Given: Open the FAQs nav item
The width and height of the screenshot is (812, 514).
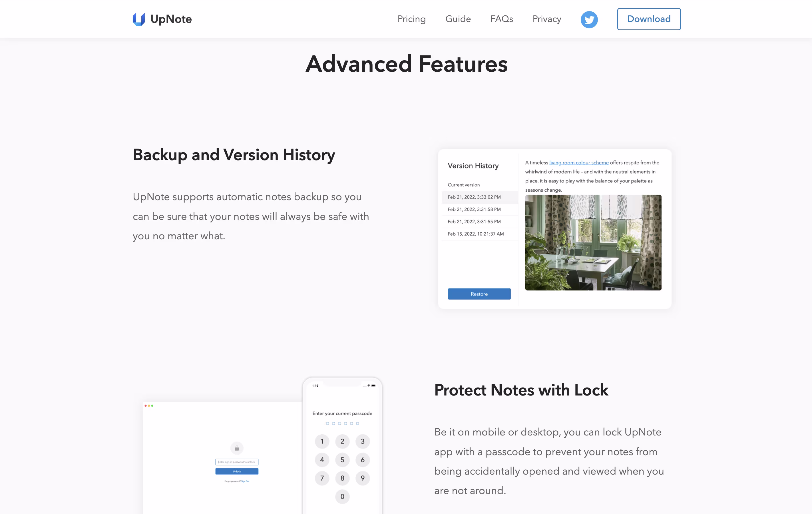Looking at the screenshot, I should [x=501, y=19].
